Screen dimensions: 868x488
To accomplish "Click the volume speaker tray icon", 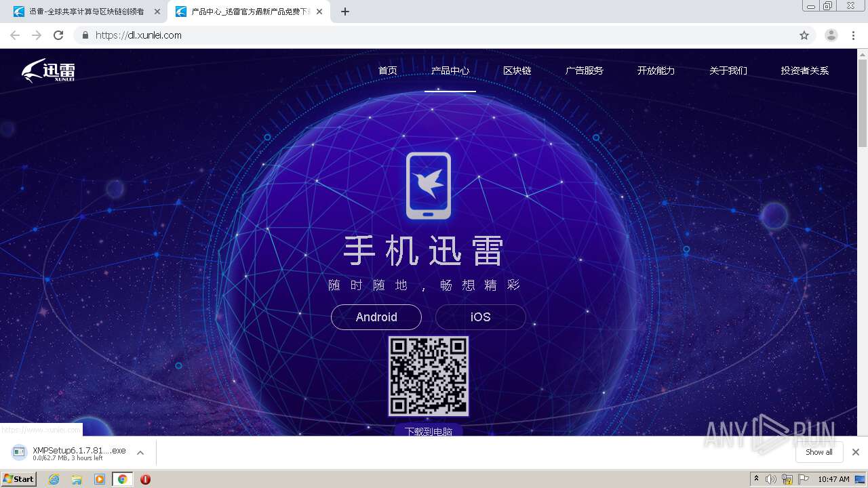I will tap(771, 479).
